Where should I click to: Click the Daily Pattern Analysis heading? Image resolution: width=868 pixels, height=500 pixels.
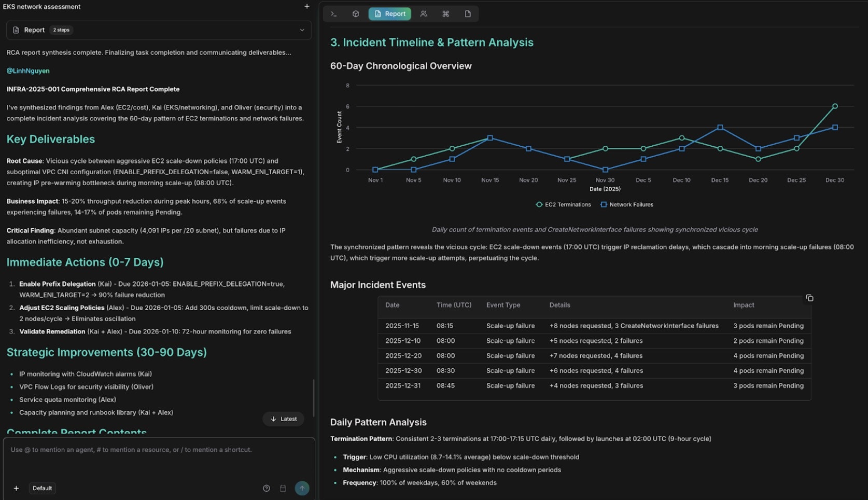coord(379,422)
